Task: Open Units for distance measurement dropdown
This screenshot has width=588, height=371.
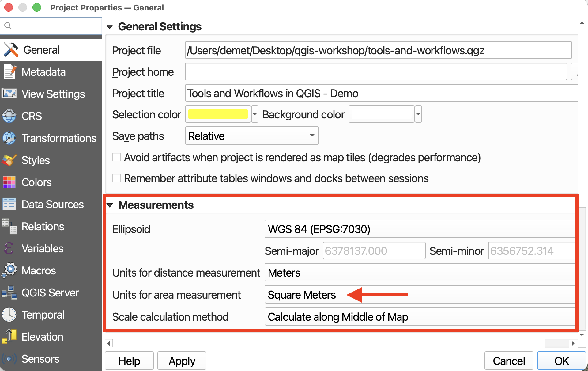Action: [x=420, y=273]
